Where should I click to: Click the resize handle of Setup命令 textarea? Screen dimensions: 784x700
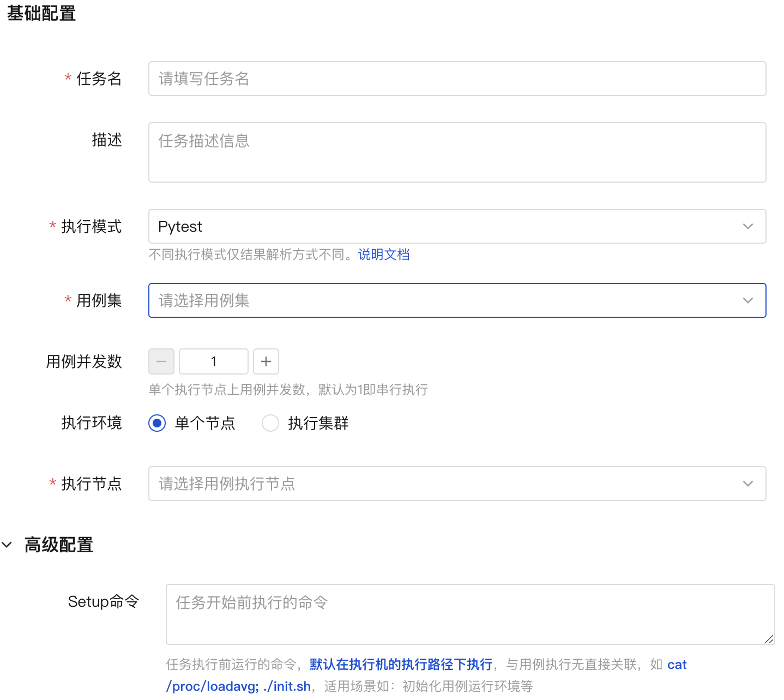769,639
